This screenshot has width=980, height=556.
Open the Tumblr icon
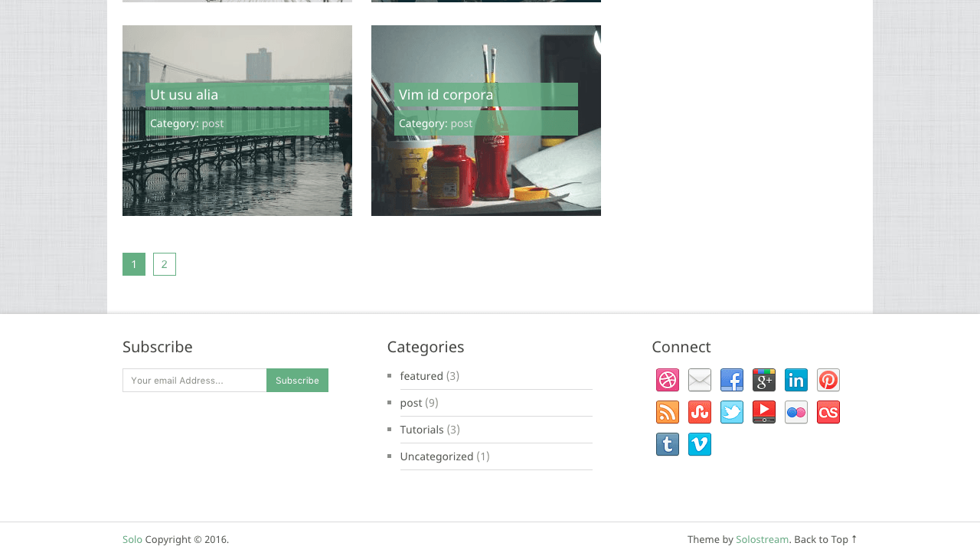(x=668, y=444)
